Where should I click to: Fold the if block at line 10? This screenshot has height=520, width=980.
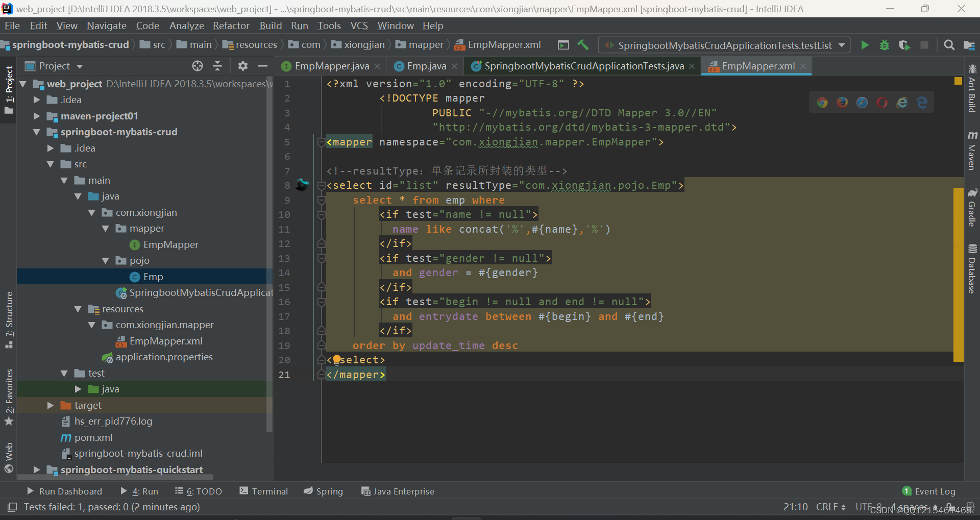321,215
